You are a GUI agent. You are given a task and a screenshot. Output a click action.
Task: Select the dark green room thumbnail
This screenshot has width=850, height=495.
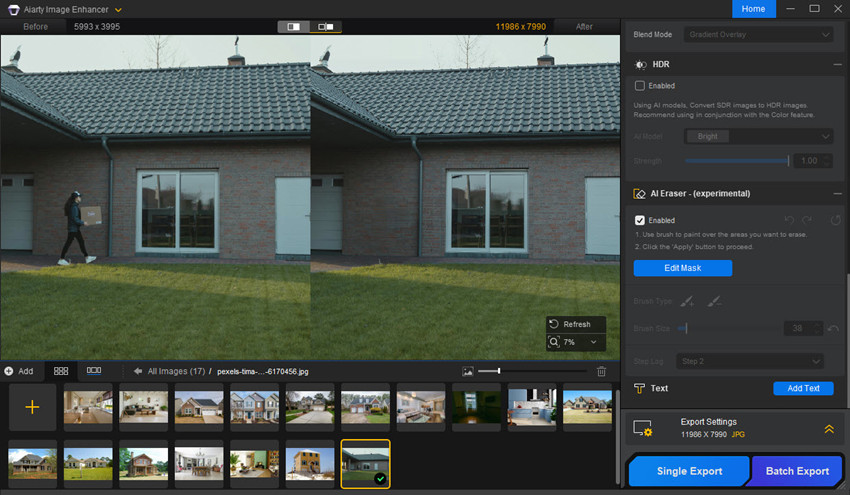476,407
